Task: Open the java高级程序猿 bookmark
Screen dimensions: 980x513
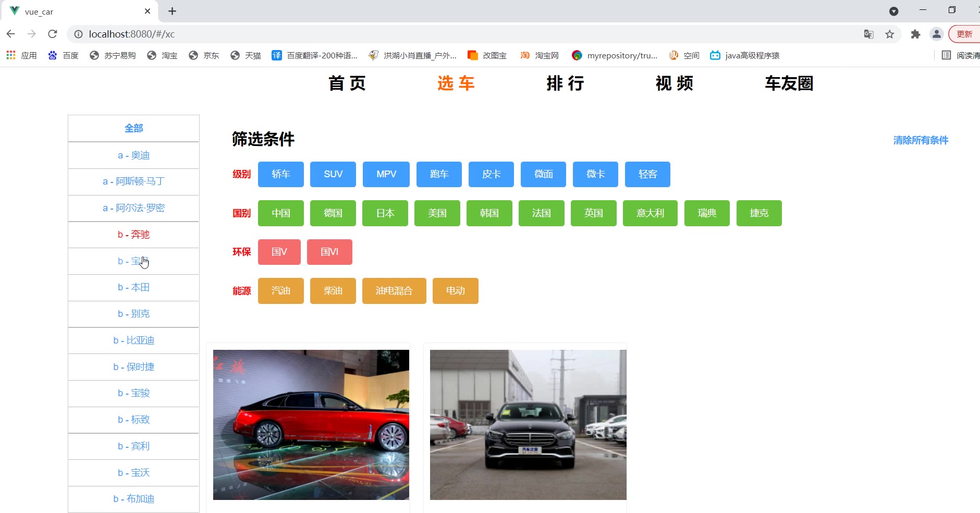Action: [x=745, y=55]
